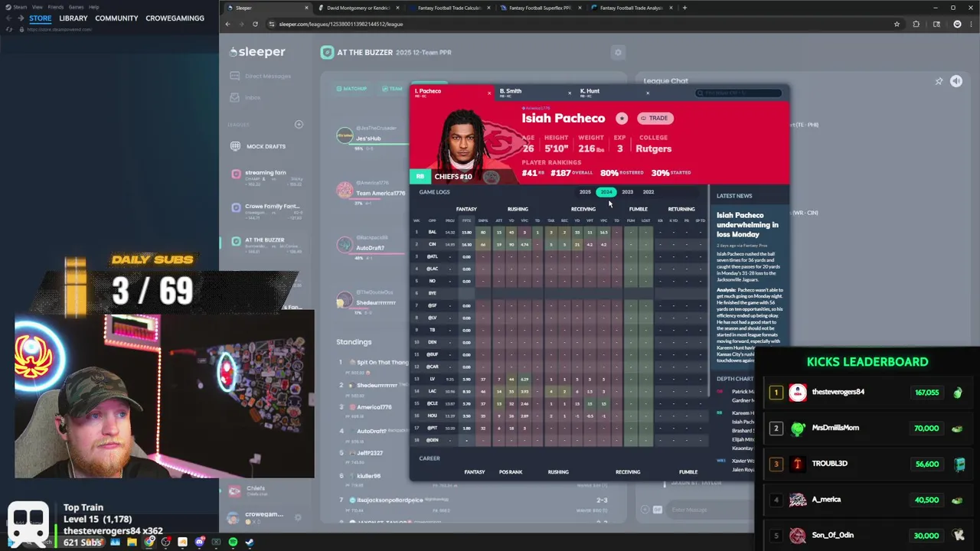Open the TEAM tab
980x551 pixels.
tap(392, 89)
